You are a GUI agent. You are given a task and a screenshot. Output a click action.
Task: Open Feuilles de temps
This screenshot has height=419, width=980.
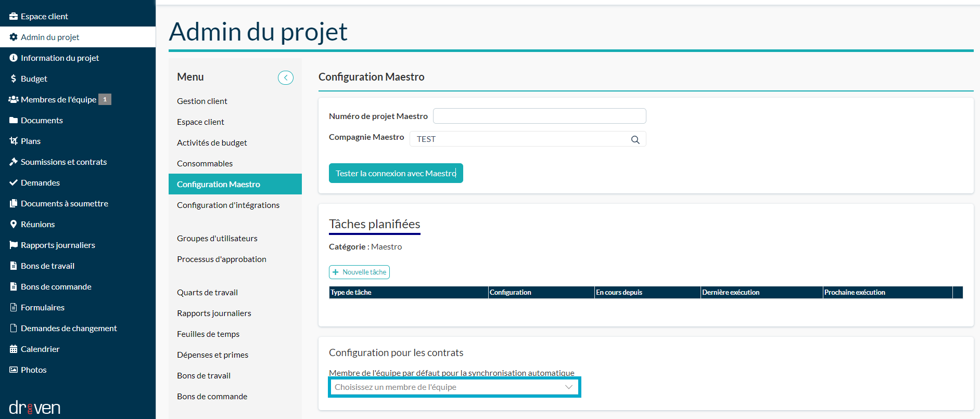[235, 334]
